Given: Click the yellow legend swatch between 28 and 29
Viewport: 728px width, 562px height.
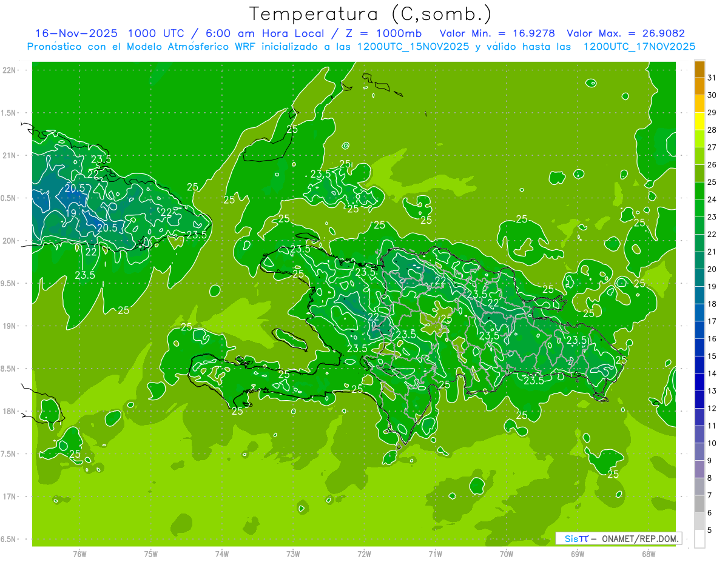Looking at the screenshot, I should (699, 121).
